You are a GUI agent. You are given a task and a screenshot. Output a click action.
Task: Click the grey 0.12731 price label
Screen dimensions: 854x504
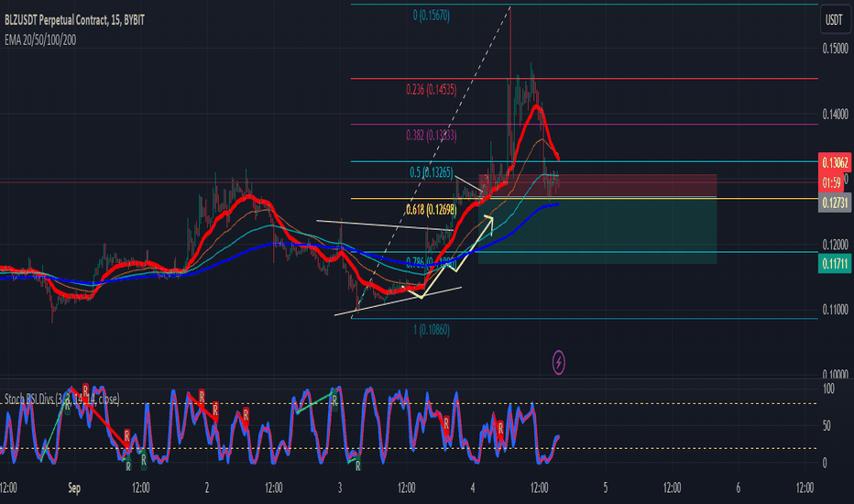point(835,203)
